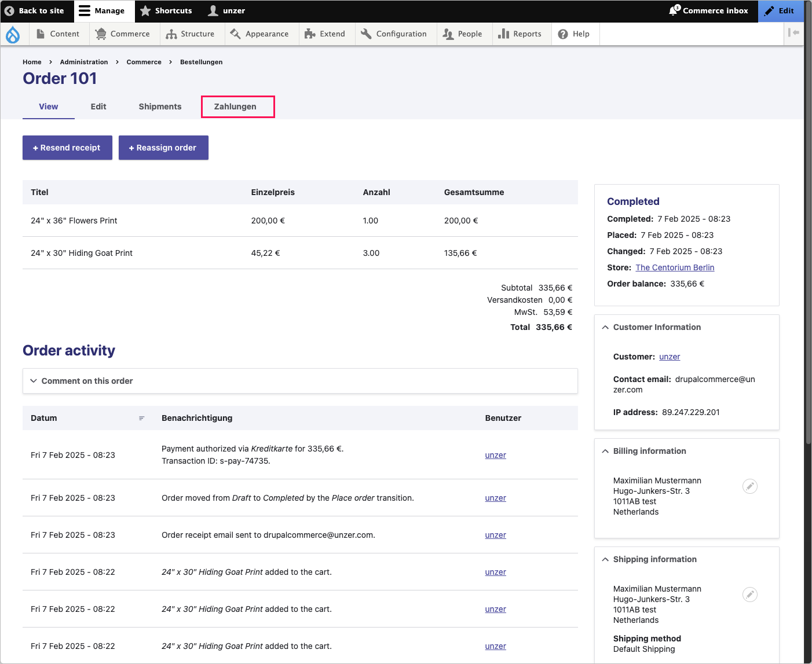Collapse the Customer Information panel
The height and width of the screenshot is (664, 812).
(x=656, y=327)
